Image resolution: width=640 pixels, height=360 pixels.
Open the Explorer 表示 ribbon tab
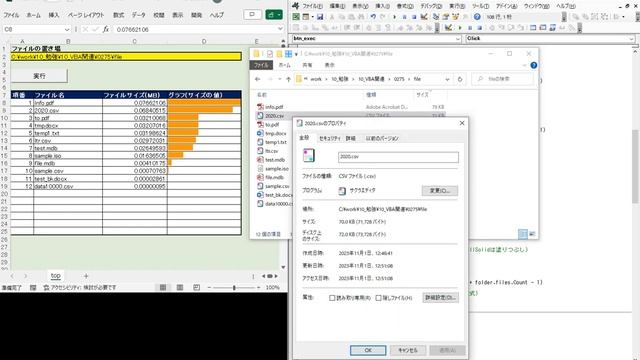point(329,65)
